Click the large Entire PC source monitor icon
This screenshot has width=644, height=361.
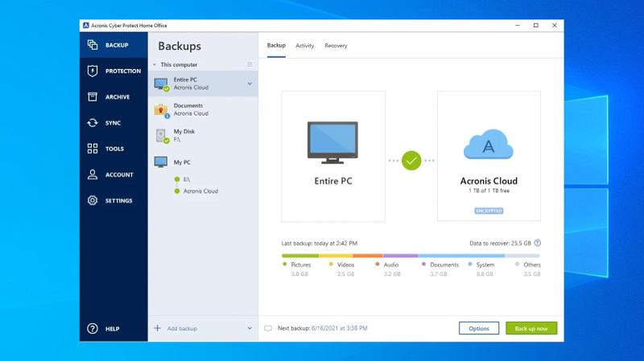(332, 142)
